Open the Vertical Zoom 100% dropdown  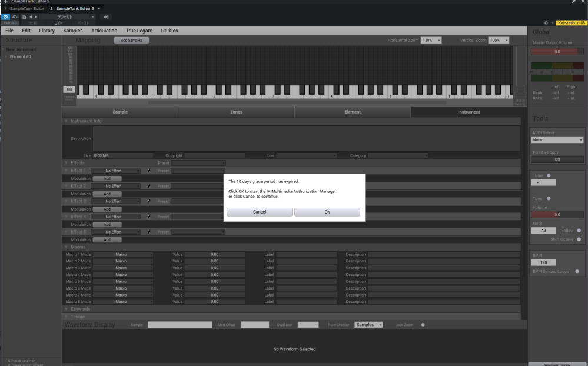tap(499, 40)
